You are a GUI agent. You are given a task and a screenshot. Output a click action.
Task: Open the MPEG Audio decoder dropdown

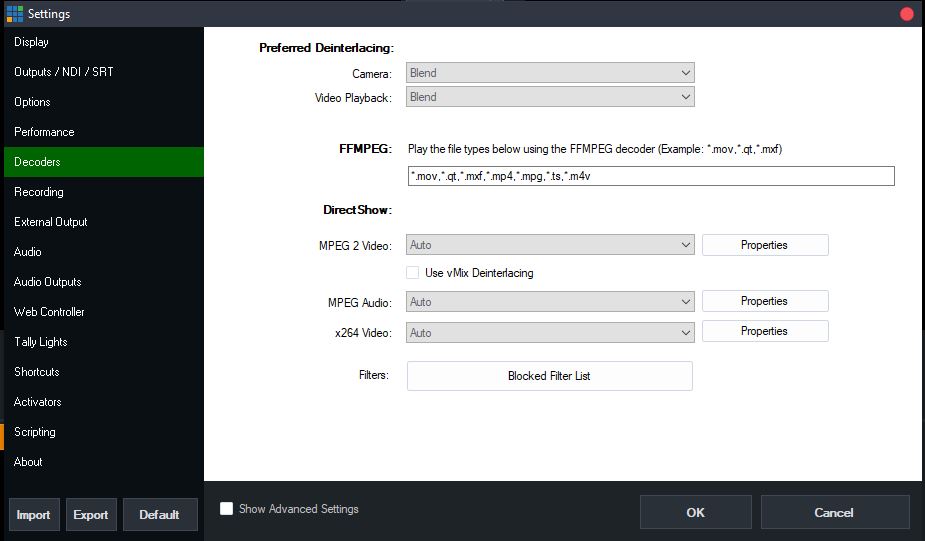[550, 302]
